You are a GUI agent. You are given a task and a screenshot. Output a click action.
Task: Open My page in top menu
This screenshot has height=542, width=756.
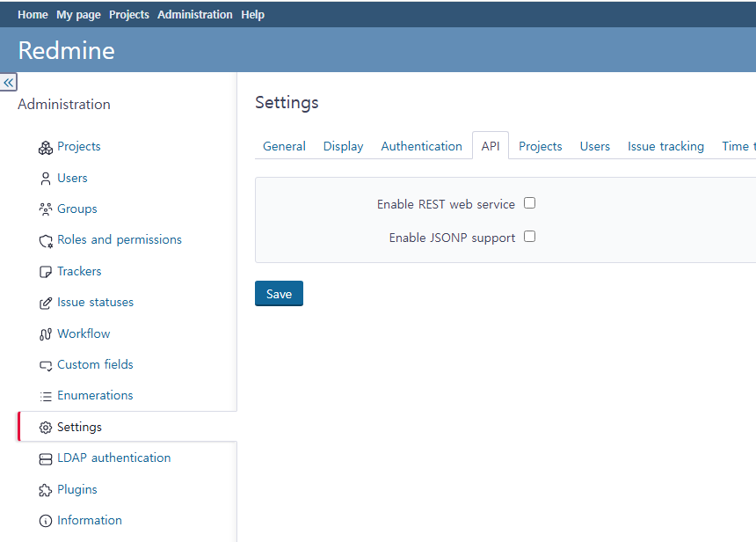(78, 14)
